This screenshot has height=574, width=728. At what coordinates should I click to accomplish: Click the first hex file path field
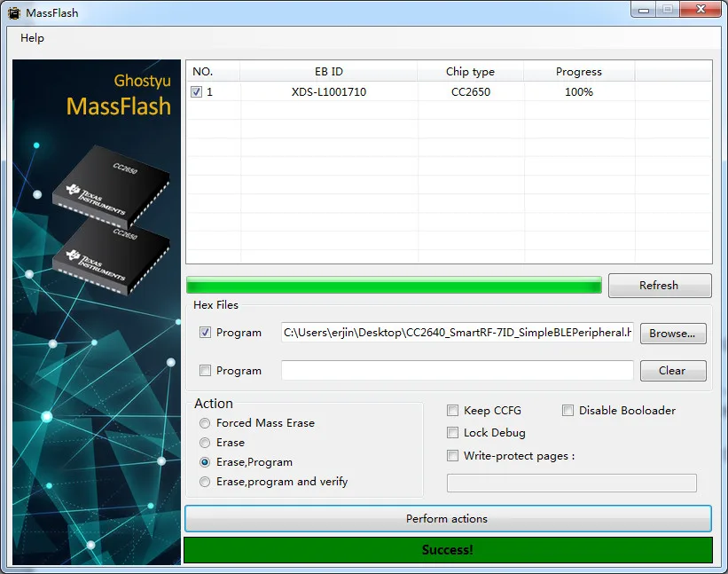coord(458,333)
